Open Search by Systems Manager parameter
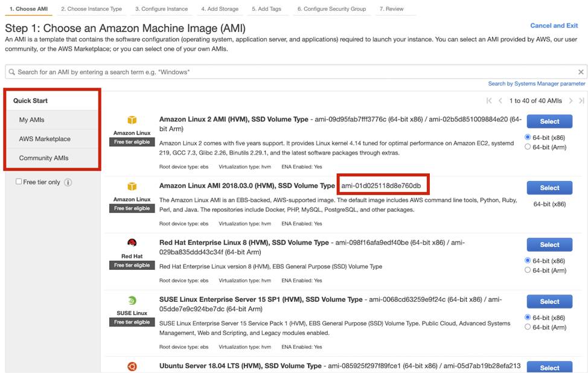This screenshot has height=373, width=588. (x=536, y=84)
